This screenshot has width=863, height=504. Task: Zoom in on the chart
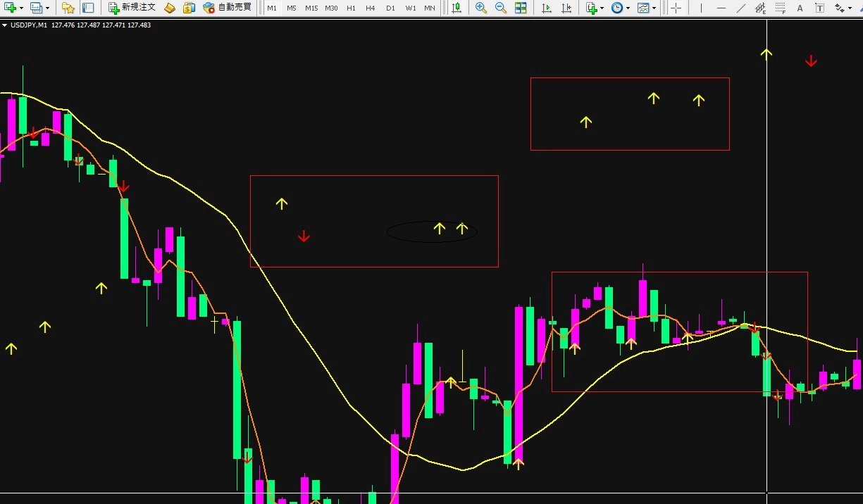(481, 8)
